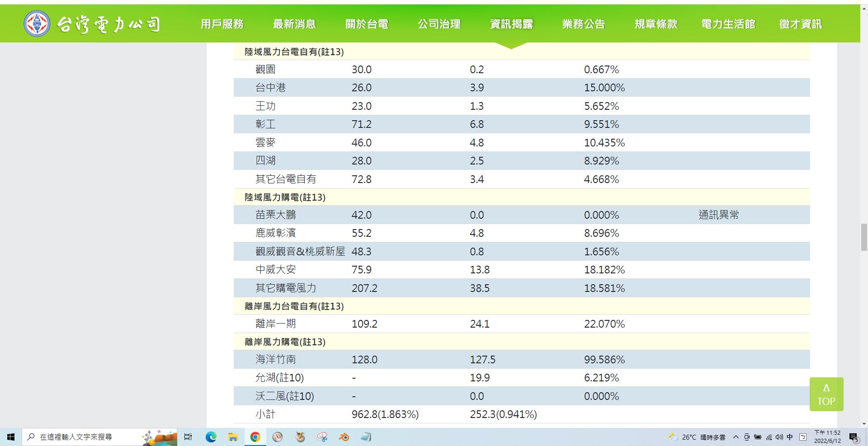Open the 用戶服務 menu
The image size is (868, 446).
pos(222,24)
